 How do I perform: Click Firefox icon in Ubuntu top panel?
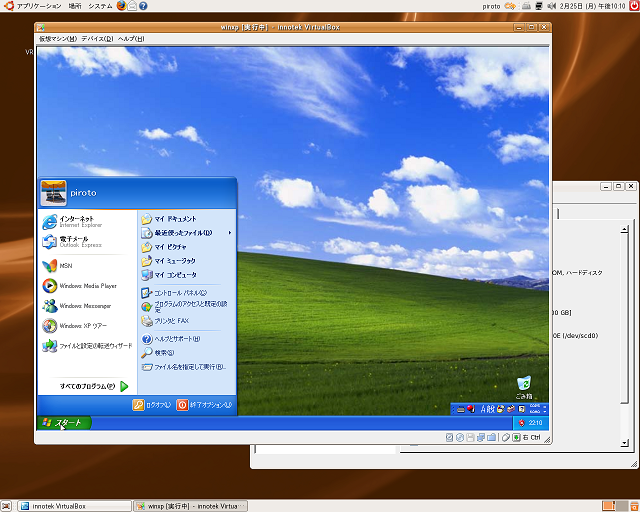tap(122, 6)
